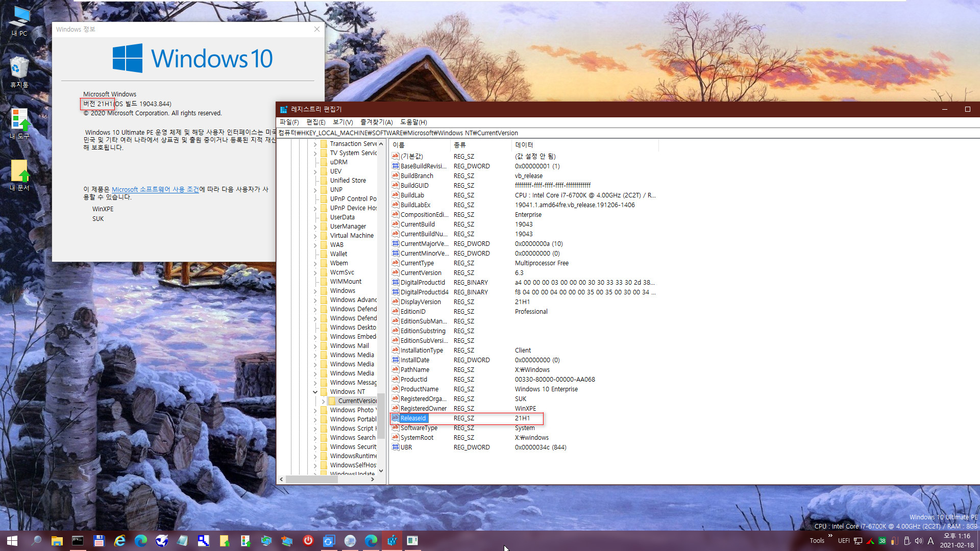
Task: Open the 도움말(H) menu
Action: click(413, 122)
